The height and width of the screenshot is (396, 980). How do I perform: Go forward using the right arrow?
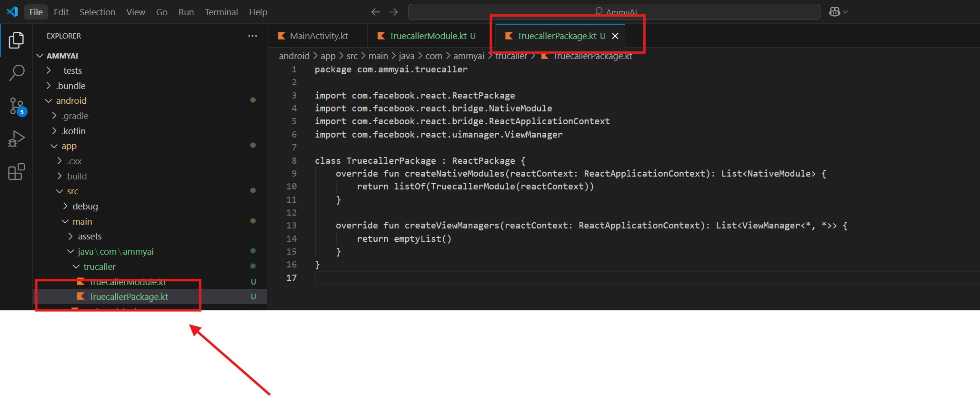coord(393,12)
